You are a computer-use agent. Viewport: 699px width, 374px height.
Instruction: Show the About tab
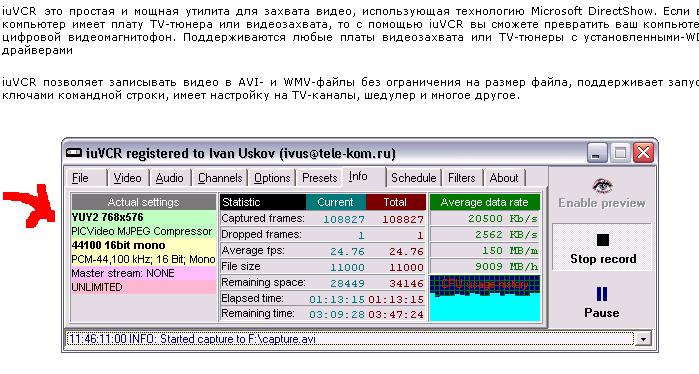point(504,178)
